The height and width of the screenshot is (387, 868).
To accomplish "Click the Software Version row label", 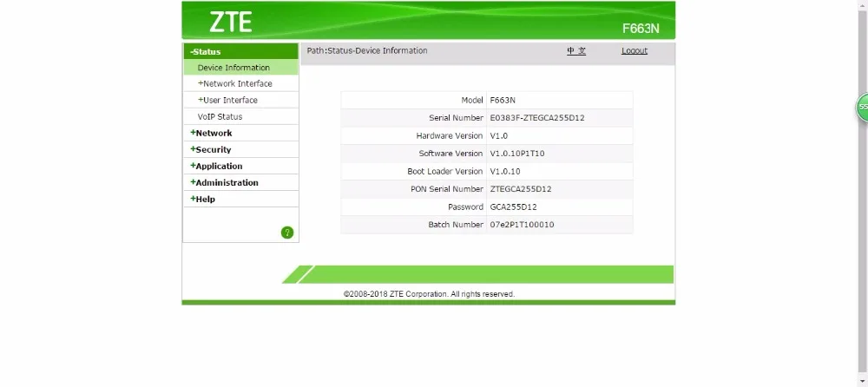I will [x=451, y=154].
